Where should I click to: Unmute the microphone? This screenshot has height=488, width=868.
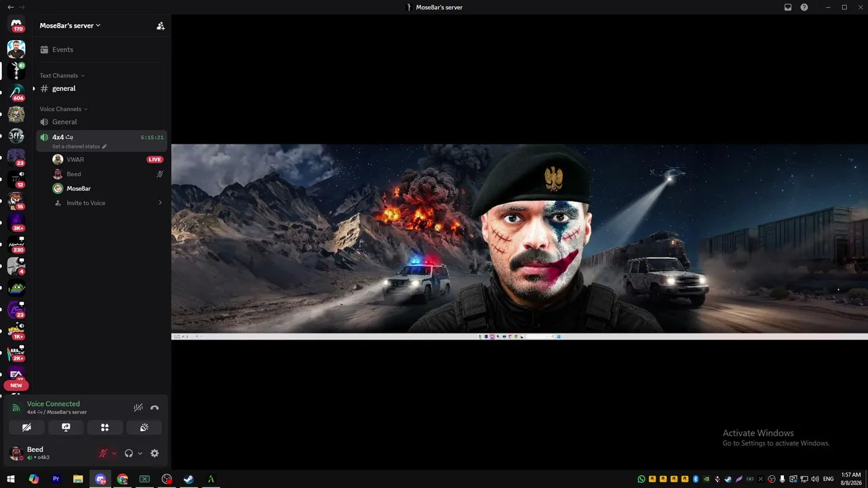point(103,453)
